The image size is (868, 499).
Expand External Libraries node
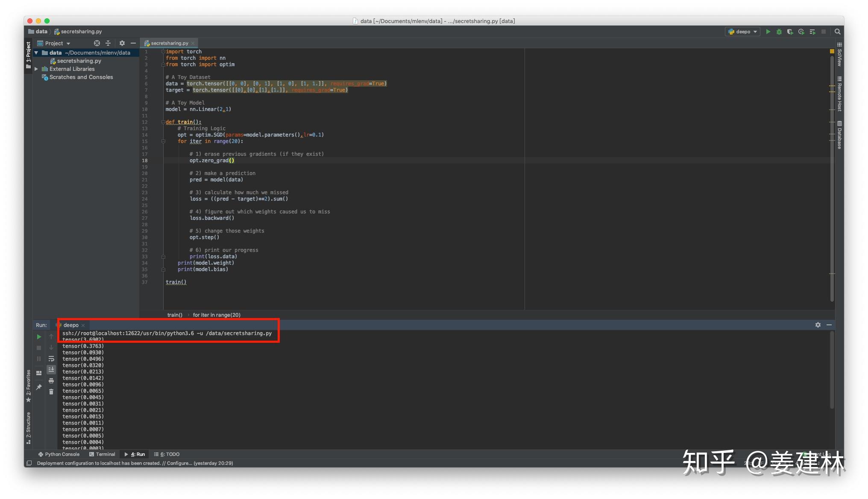point(37,69)
